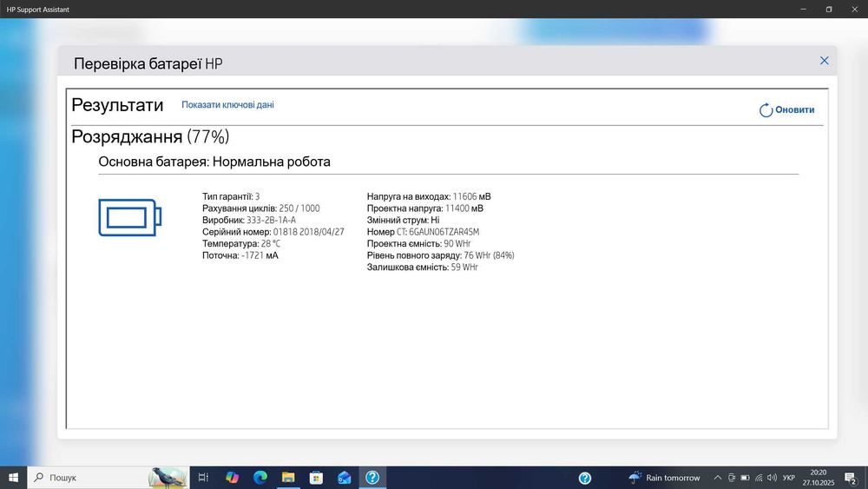Switch input language via УКР indicator
The height and width of the screenshot is (489, 868).
789,478
